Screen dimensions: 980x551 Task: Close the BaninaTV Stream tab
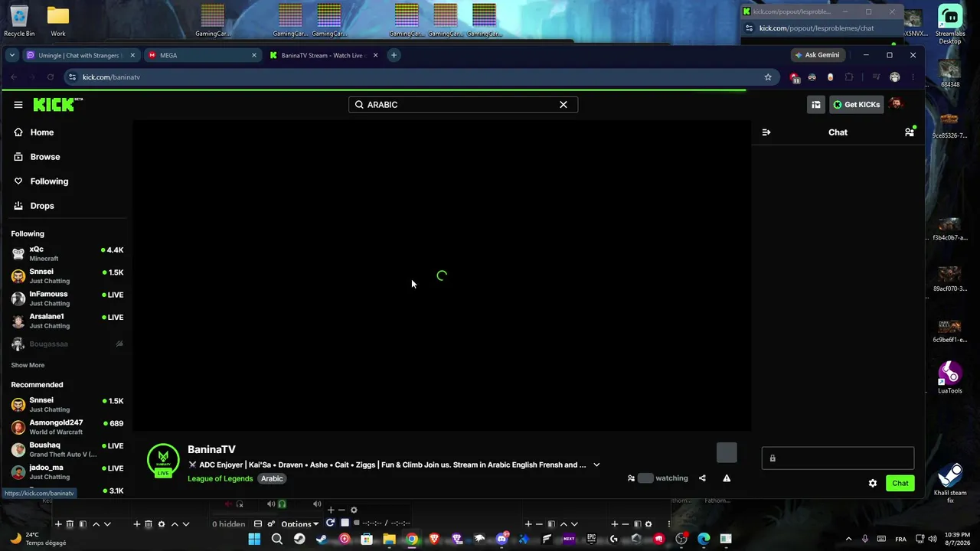coord(376,55)
